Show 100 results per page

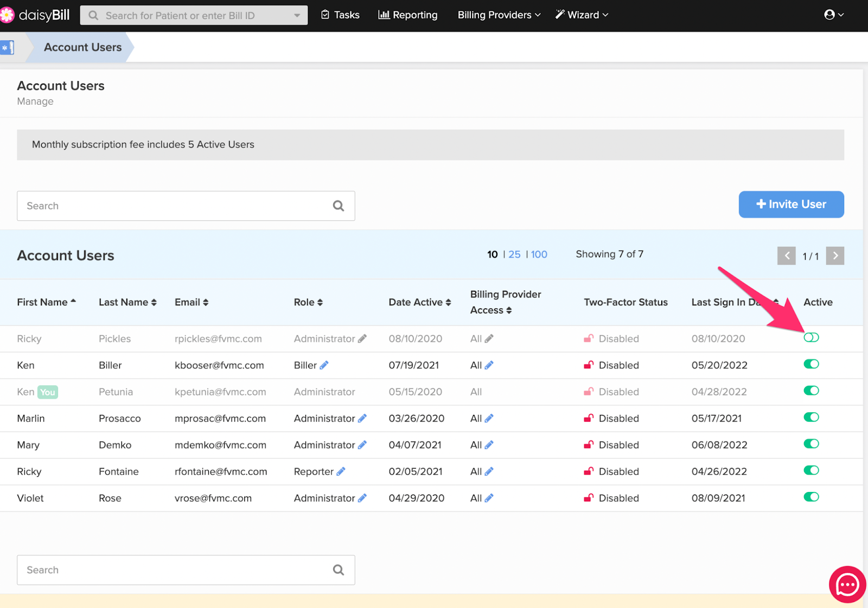(x=539, y=254)
